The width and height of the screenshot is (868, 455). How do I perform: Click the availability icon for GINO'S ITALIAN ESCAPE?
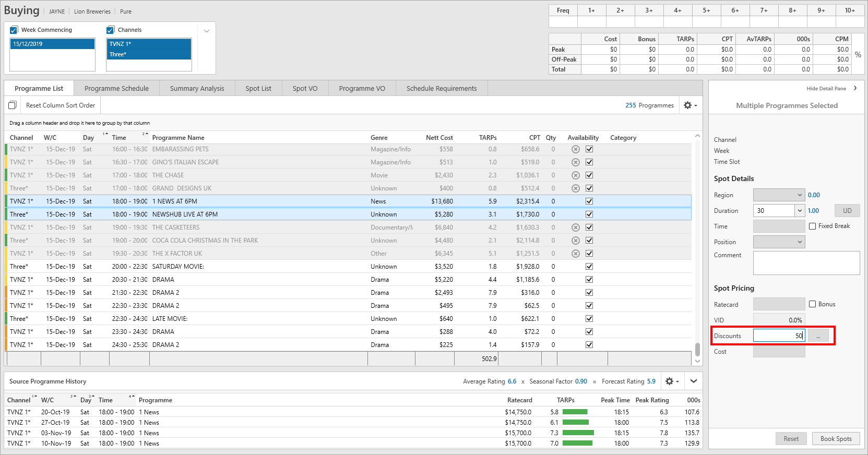point(576,162)
